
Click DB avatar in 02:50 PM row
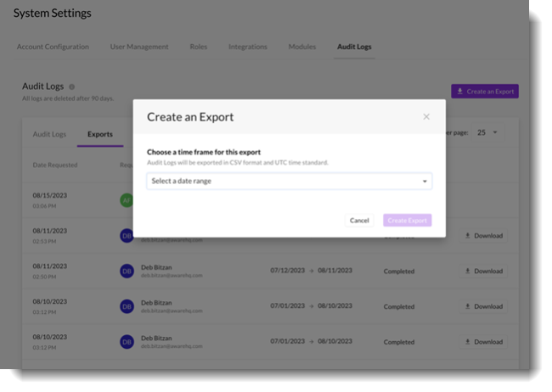pos(127,272)
